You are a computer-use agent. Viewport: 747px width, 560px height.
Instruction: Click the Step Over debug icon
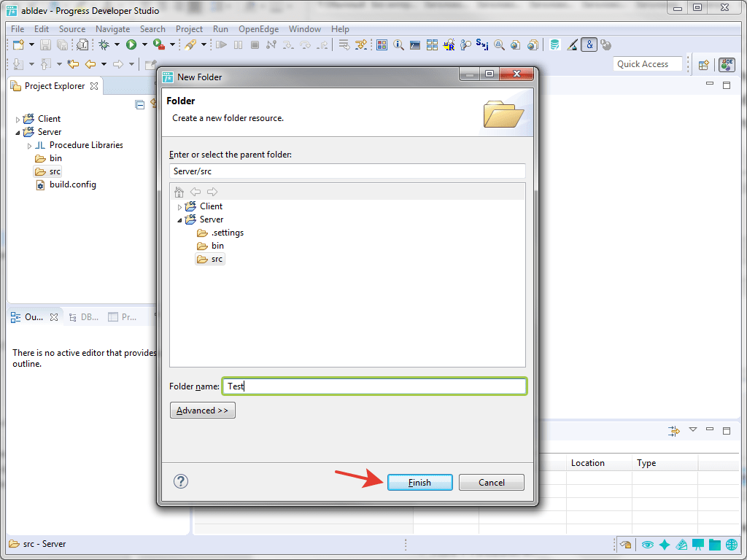pyautogui.click(x=306, y=45)
